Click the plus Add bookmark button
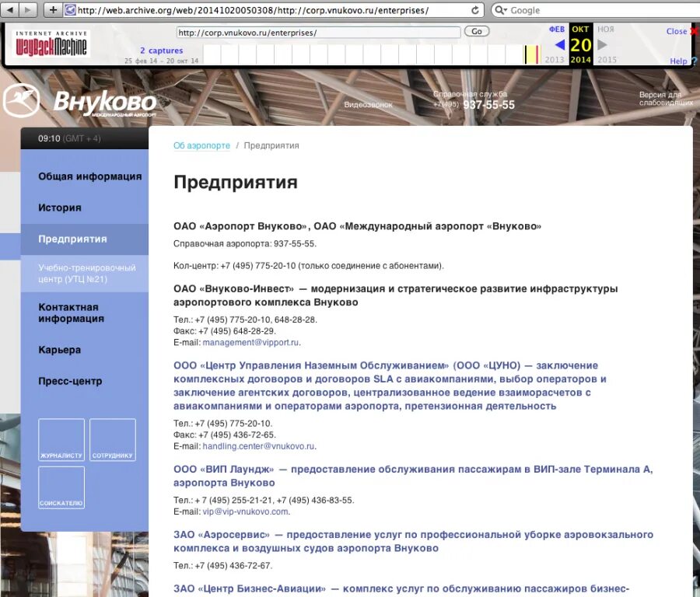 [x=53, y=9]
